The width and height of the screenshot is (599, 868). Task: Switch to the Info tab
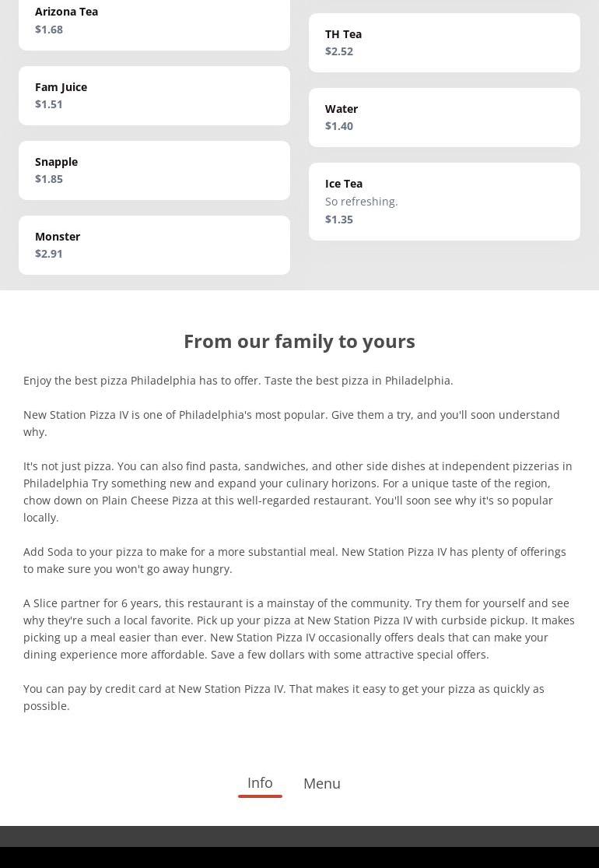click(x=260, y=783)
